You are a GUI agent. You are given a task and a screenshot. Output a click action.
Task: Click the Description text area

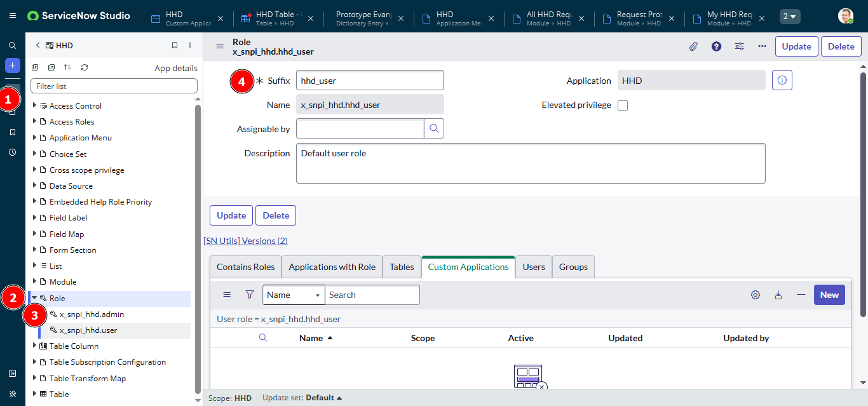[531, 163]
